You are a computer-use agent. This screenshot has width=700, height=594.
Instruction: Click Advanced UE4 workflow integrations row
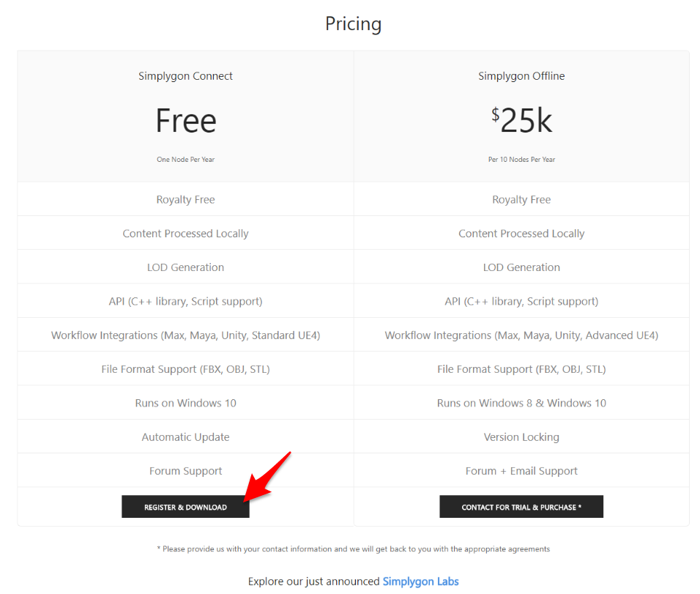(x=521, y=335)
